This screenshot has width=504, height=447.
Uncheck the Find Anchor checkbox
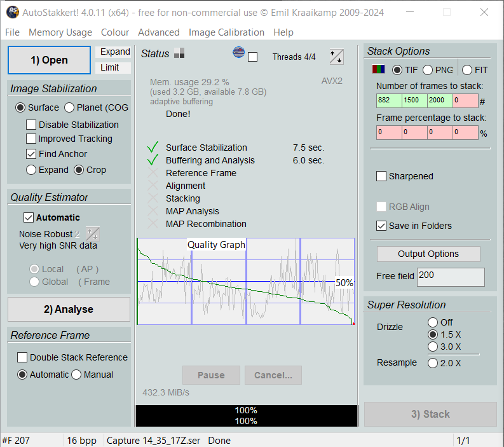31,154
